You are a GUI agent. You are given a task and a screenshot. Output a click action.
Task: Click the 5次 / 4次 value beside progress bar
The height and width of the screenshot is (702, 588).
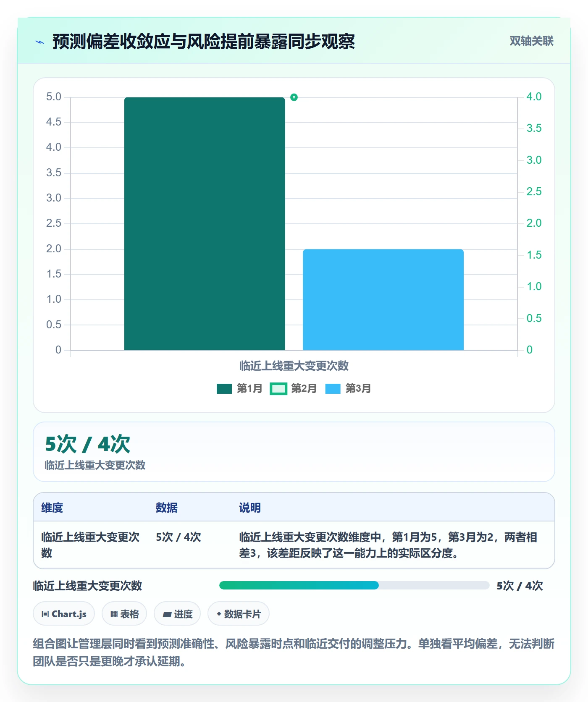[x=520, y=586]
